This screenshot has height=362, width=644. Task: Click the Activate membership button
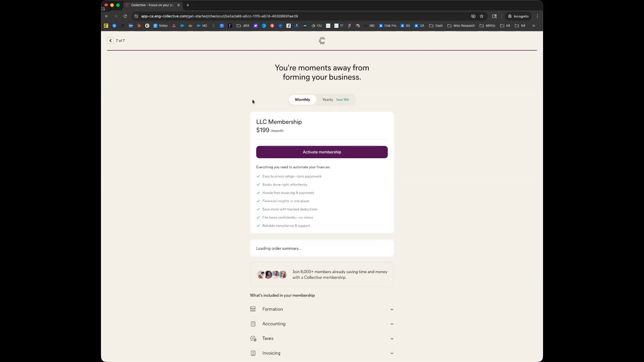[322, 152]
